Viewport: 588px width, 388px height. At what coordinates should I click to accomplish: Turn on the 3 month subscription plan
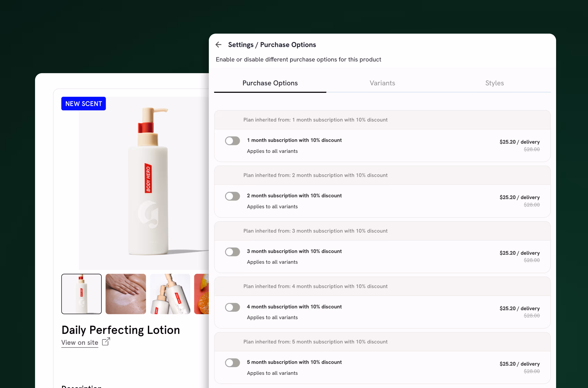(x=232, y=252)
